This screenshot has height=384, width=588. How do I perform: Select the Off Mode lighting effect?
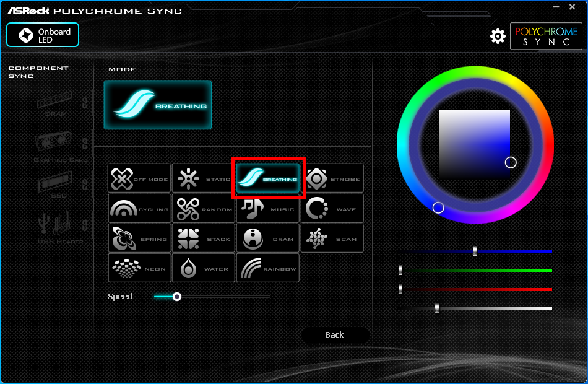pyautogui.click(x=139, y=178)
